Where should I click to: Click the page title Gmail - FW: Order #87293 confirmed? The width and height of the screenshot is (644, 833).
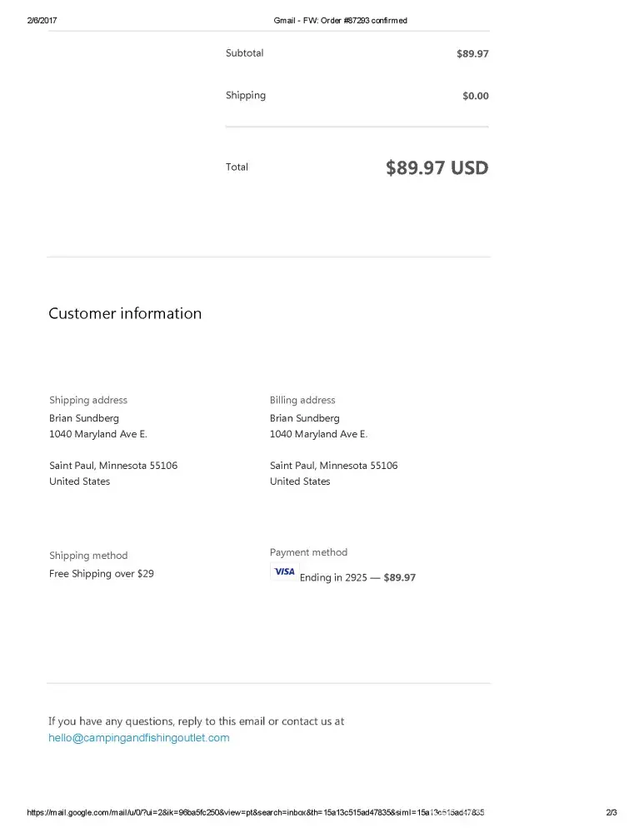341,20
